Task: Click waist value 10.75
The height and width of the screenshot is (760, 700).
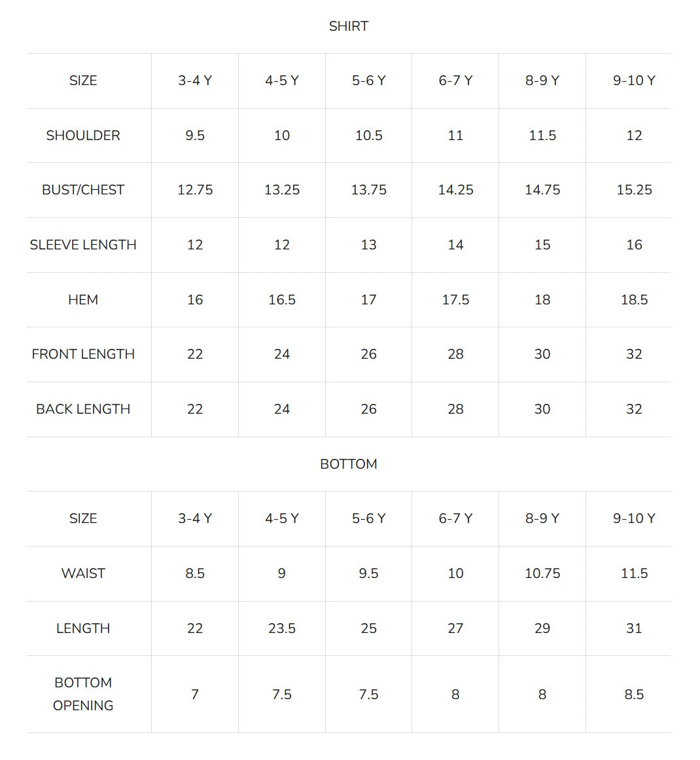Action: tap(542, 573)
